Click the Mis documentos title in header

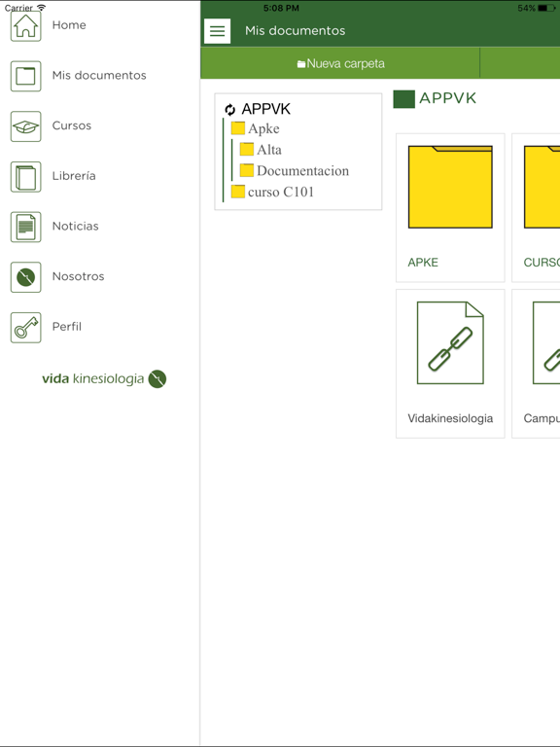click(295, 31)
